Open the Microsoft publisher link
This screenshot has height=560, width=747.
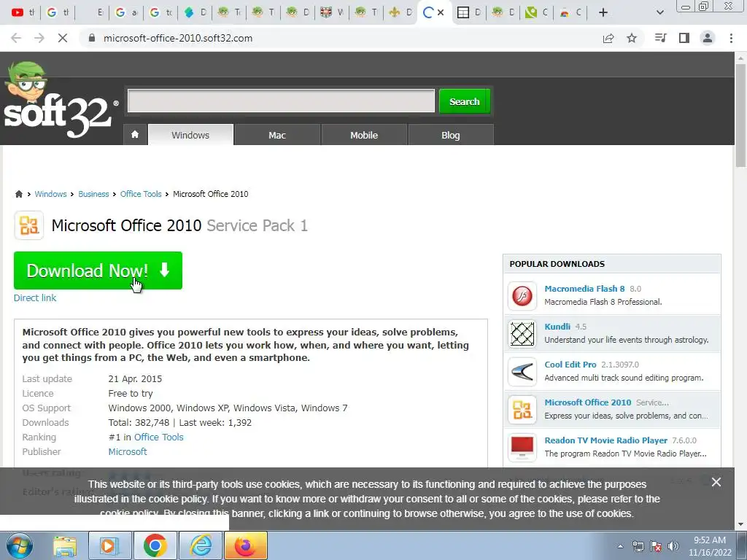127,451
